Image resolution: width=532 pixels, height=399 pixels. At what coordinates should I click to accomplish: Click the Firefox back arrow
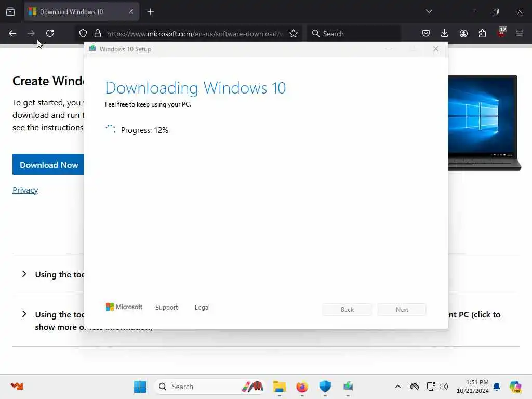(12, 33)
